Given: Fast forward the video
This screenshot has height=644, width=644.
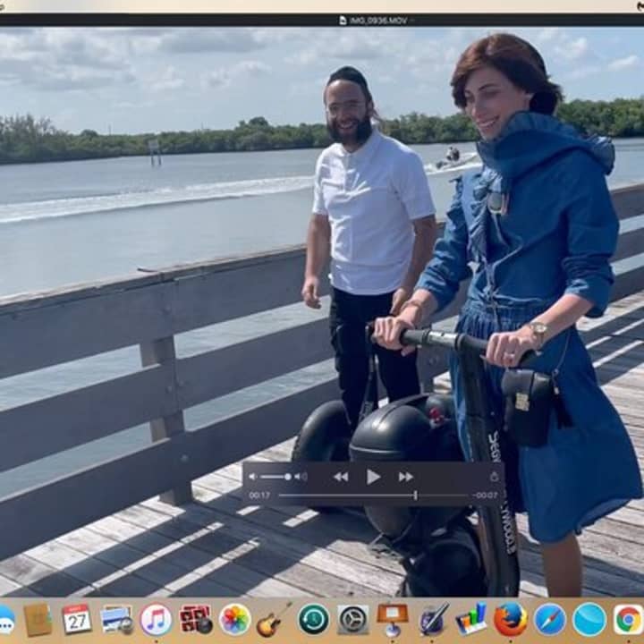Looking at the screenshot, I should point(405,477).
